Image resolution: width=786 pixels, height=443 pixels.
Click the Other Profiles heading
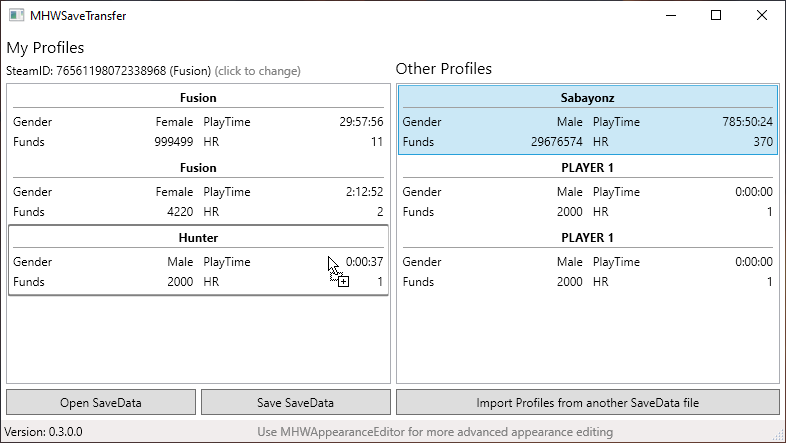(x=444, y=69)
